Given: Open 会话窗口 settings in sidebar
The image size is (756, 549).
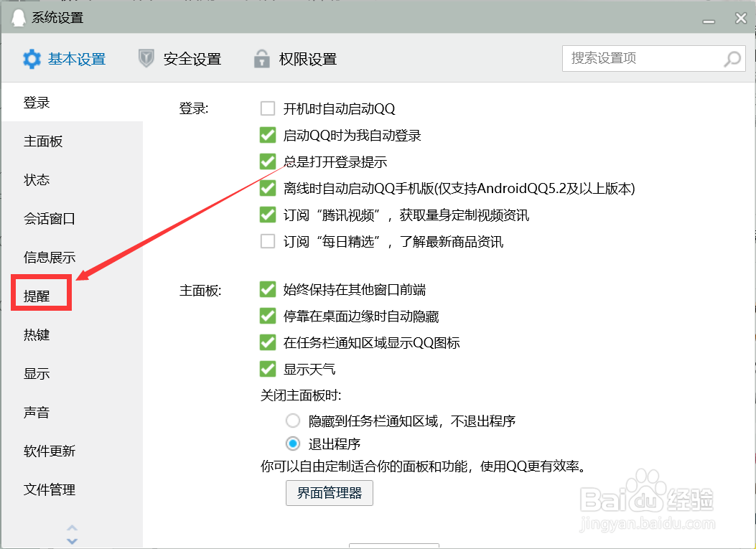Looking at the screenshot, I should point(73,218).
